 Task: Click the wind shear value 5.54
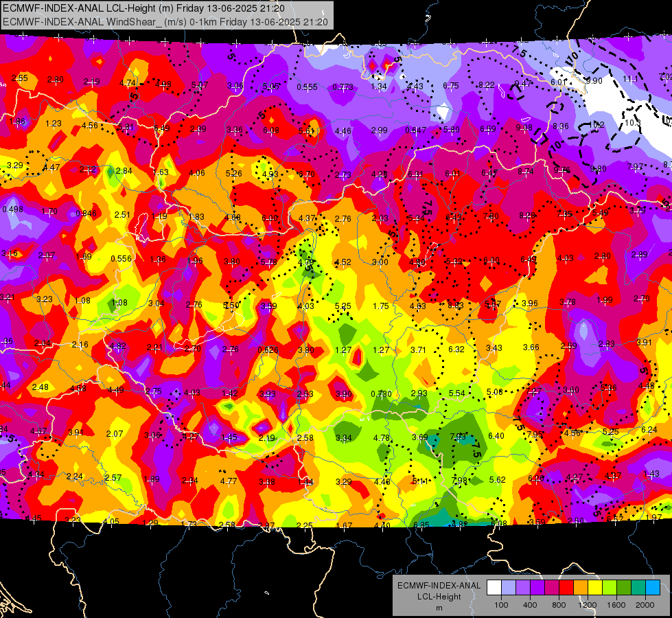point(457,393)
